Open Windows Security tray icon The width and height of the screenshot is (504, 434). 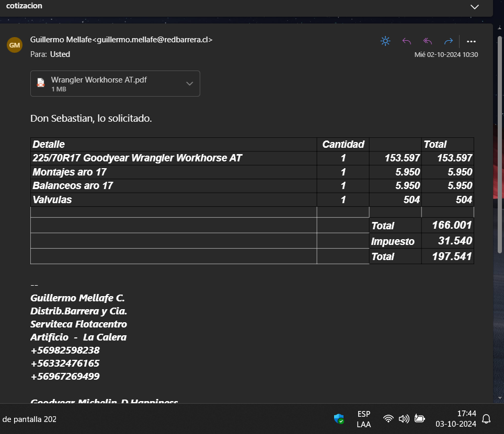(339, 418)
